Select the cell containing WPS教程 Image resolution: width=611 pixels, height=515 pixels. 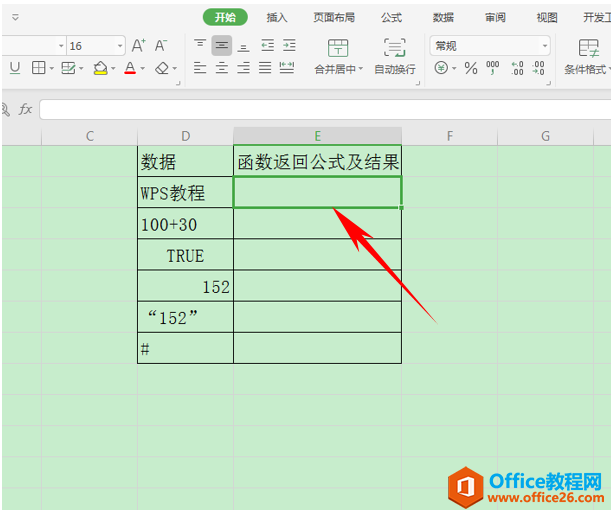tap(185, 192)
